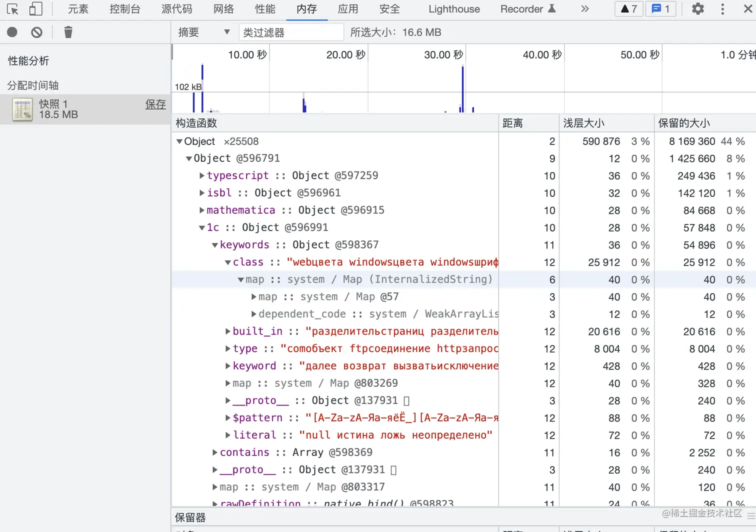Screen dimensions: 756x532
Task: Click the 分配时间轴 sidebar section label
Action: pos(33,85)
